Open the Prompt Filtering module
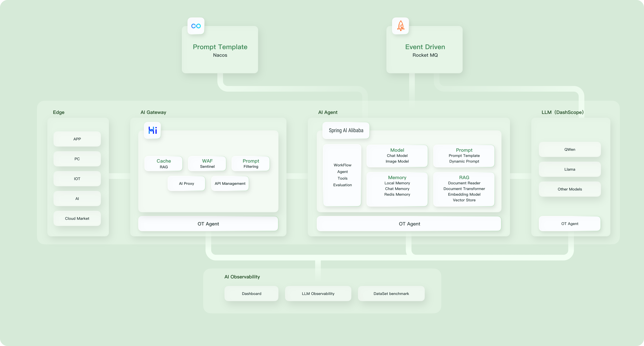644x346 pixels. [251, 164]
